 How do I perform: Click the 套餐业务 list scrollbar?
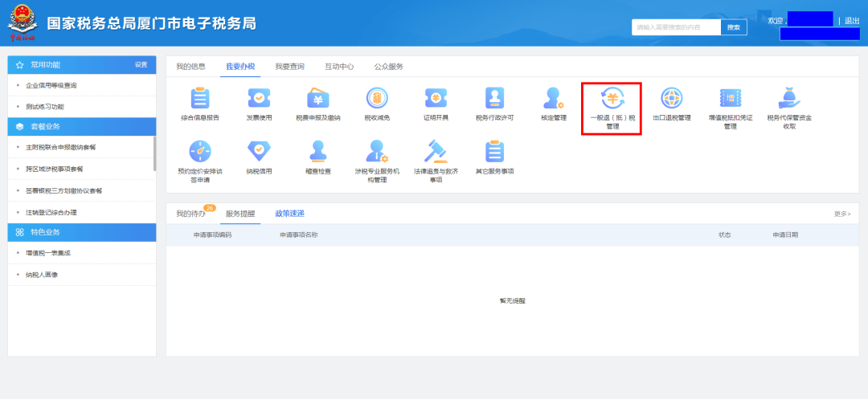coord(154,153)
